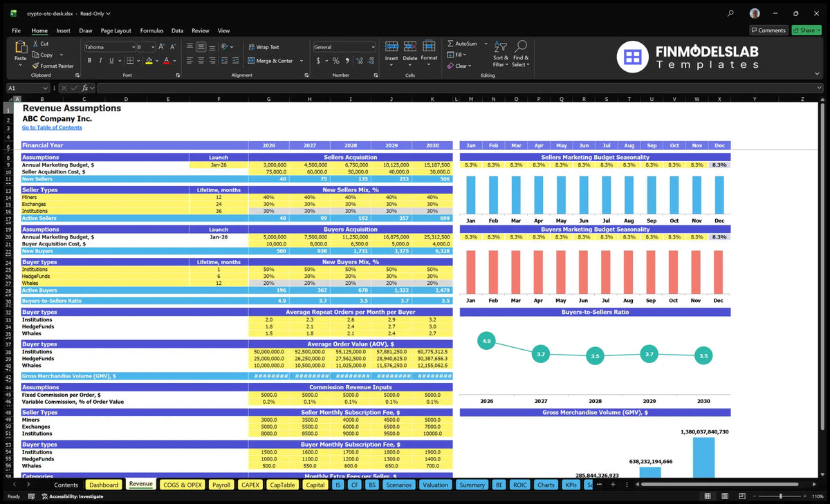
Task: Open the COGS & OPEX sheet tab
Action: point(183,485)
